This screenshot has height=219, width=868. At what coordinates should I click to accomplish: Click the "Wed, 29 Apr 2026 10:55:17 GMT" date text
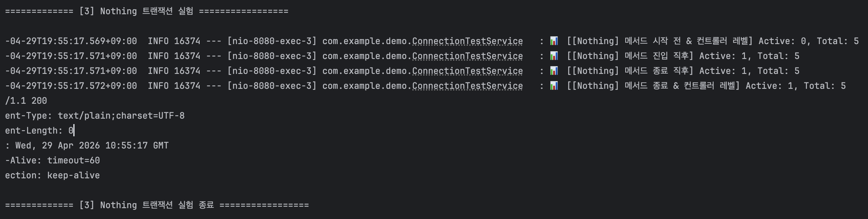pos(92,145)
